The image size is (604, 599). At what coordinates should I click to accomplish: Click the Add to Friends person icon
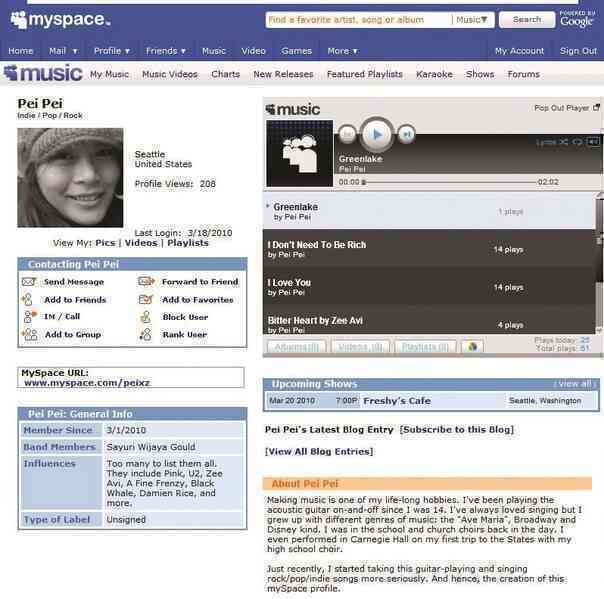click(28, 299)
